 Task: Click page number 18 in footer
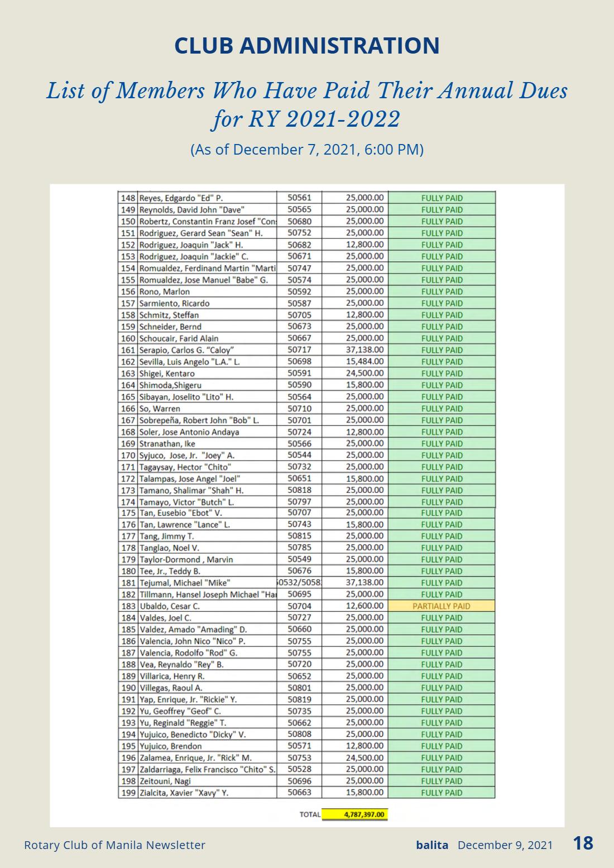coord(583,843)
